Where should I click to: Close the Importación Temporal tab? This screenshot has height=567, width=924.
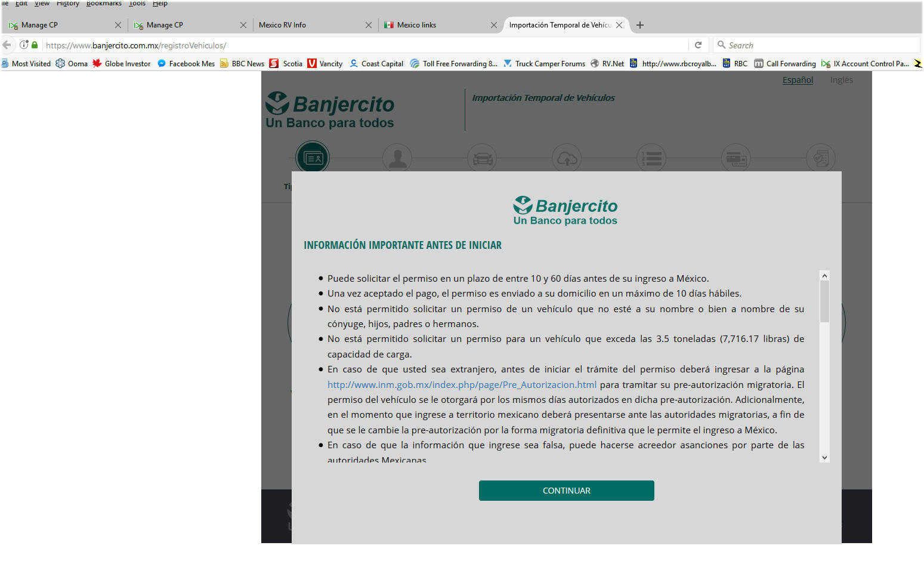(x=619, y=25)
